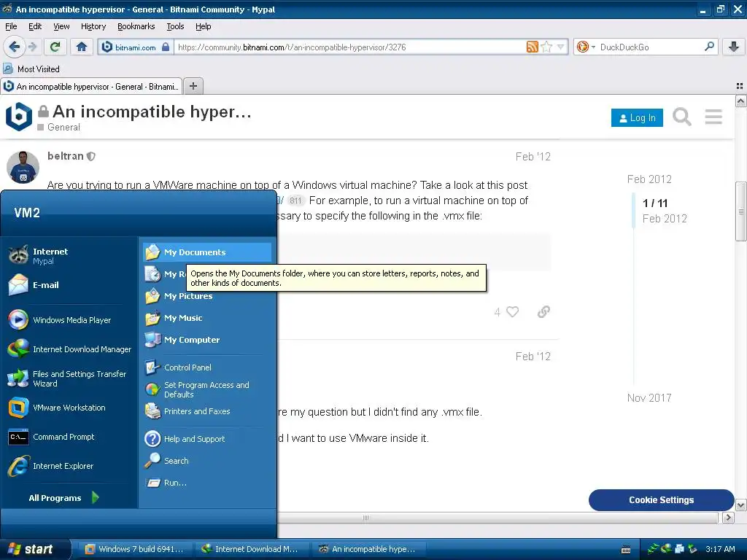This screenshot has height=560, width=747.
Task: Click the RSS feed icon in address bar
Action: [x=532, y=47]
